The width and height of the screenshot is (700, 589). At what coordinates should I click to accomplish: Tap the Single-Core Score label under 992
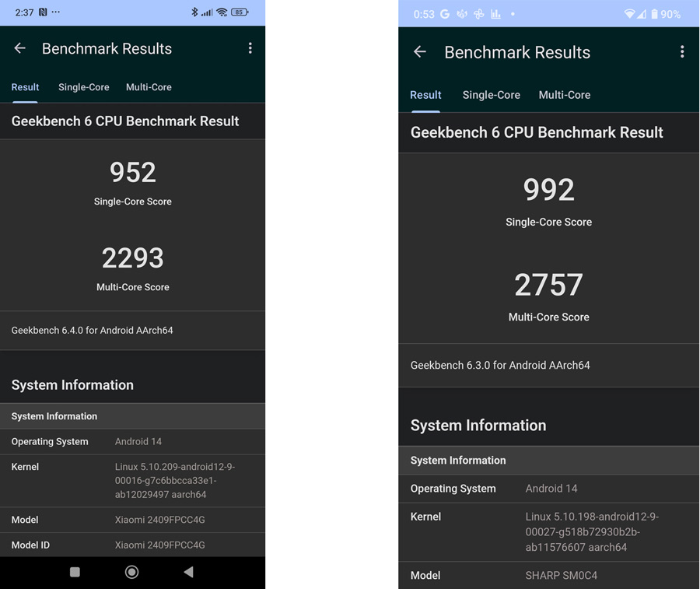point(548,222)
